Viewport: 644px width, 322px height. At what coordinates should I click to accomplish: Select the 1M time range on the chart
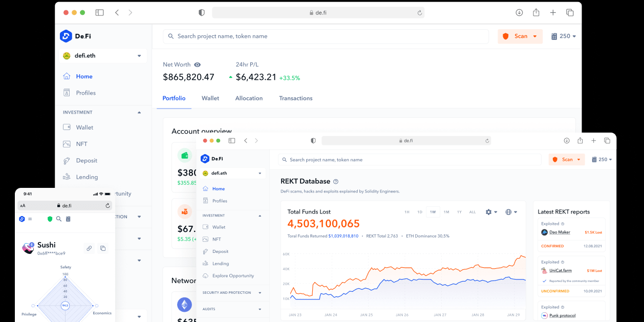pyautogui.click(x=446, y=212)
